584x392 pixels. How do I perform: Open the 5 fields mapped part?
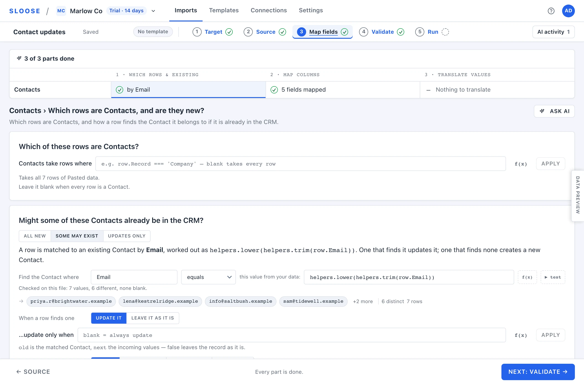[x=343, y=90]
